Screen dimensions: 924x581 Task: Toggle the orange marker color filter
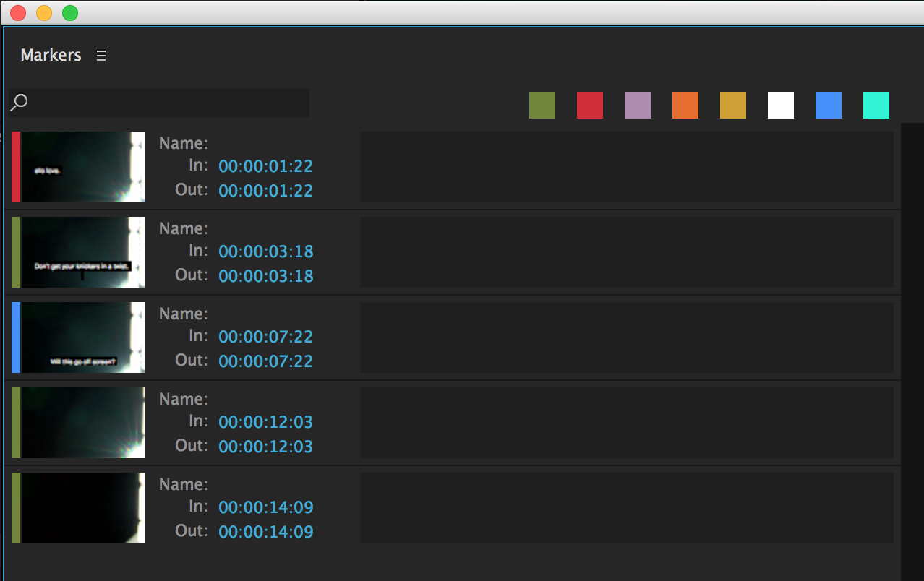point(685,106)
